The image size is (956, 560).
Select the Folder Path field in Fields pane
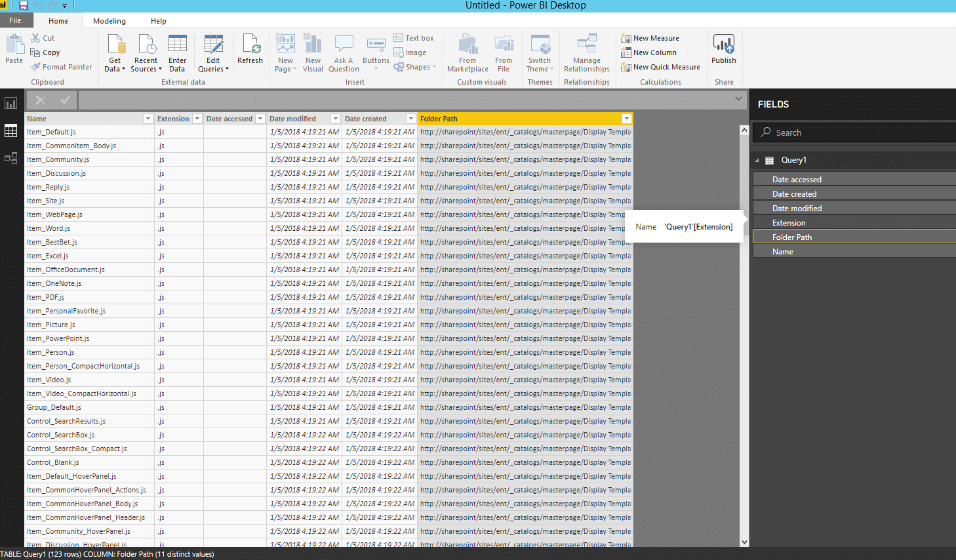(x=854, y=237)
